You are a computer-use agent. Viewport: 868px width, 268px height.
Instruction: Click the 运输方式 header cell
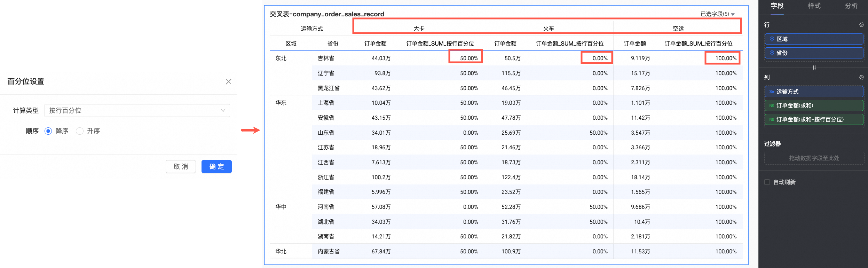(x=312, y=29)
